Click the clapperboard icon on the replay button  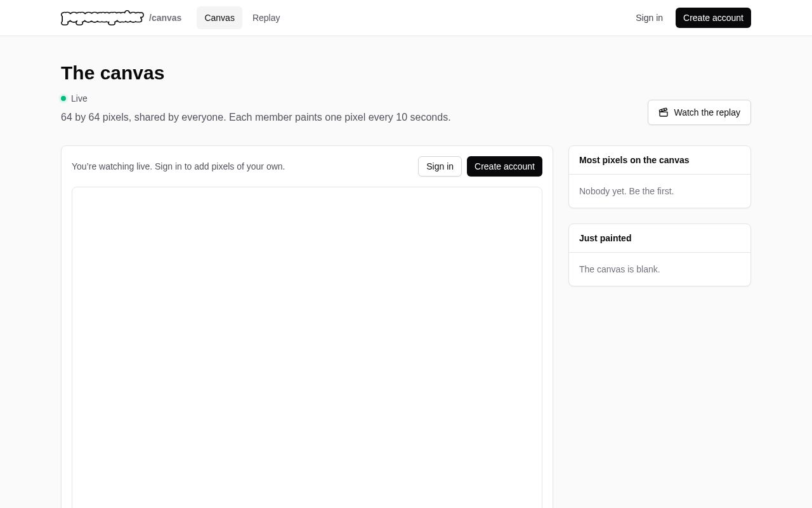[x=664, y=112]
